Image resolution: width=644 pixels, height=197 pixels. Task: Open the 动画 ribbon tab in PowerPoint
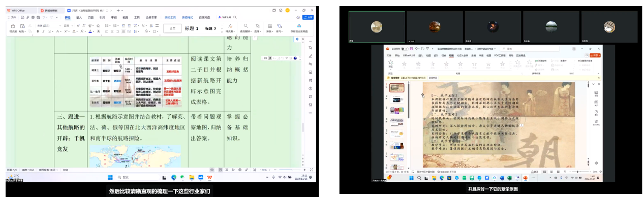451,55
